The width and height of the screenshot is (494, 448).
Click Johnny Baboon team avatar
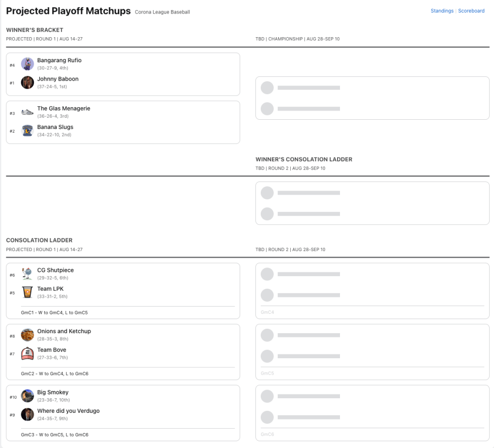(x=28, y=83)
